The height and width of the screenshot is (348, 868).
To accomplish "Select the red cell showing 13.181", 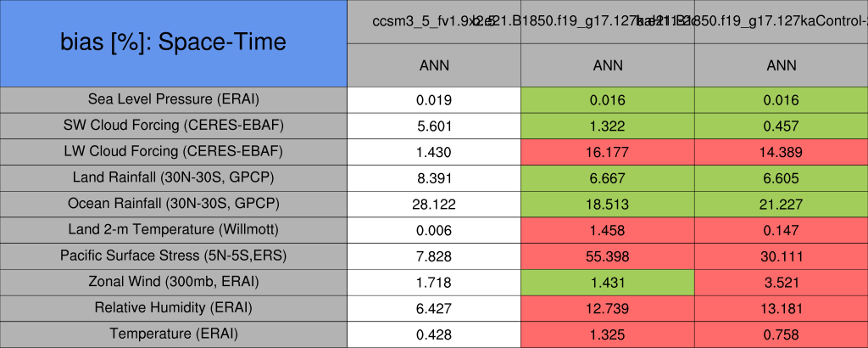I will (x=781, y=308).
